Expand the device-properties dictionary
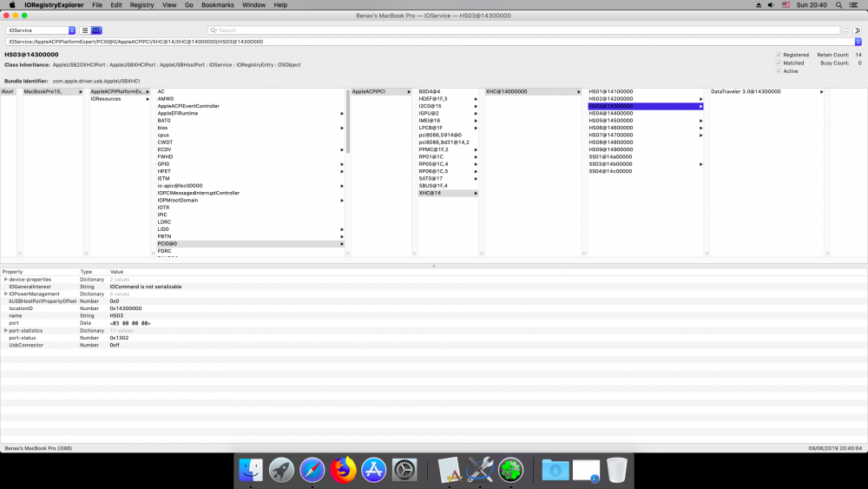Viewport: 868px width, 489px height. coord(6,280)
